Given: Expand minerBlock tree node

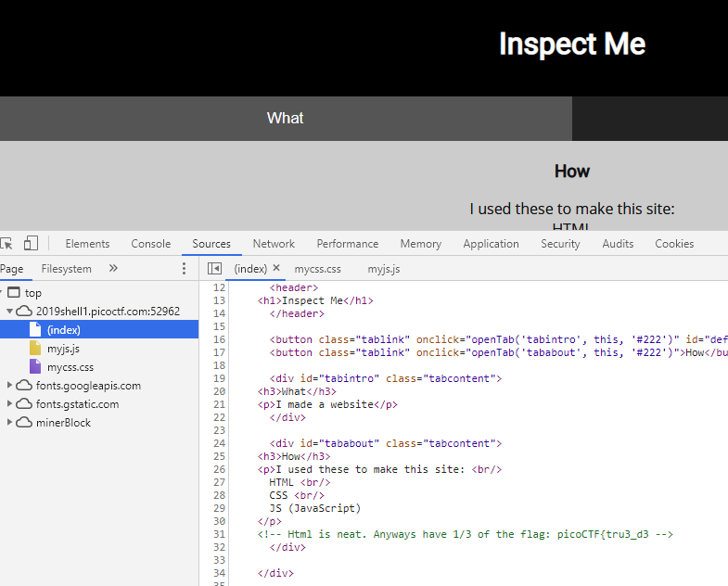Looking at the screenshot, I should 9,422.
